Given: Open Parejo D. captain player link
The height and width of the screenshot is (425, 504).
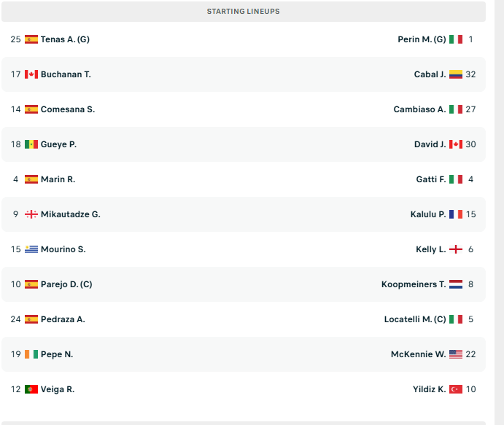Looking at the screenshot, I should [66, 284].
